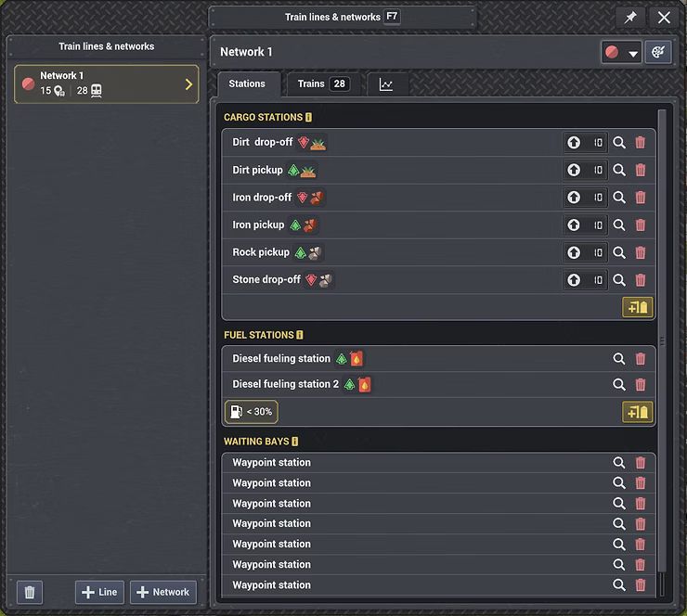Add a new fuel station to network
Screen dimensions: 687x616
coord(638,412)
